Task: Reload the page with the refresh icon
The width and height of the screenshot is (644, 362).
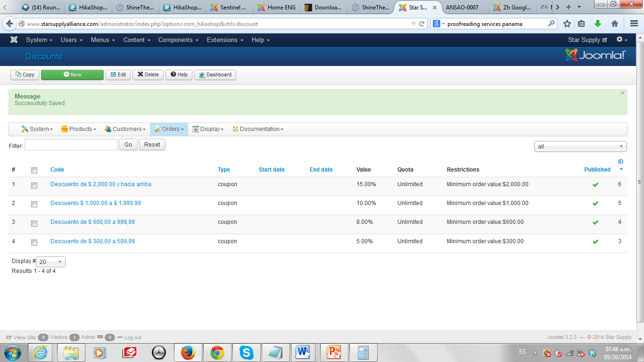Action: tap(422, 24)
